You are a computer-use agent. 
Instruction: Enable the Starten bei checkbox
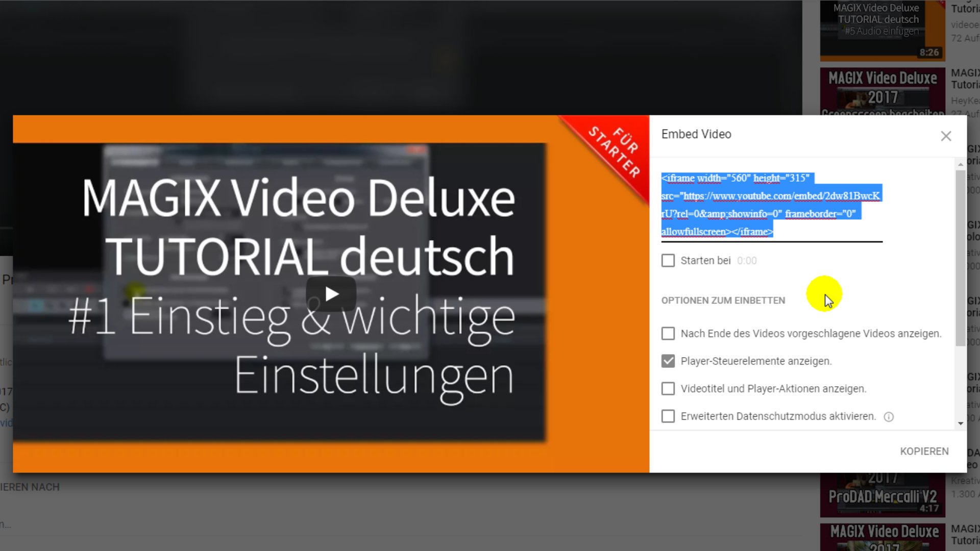tap(668, 261)
